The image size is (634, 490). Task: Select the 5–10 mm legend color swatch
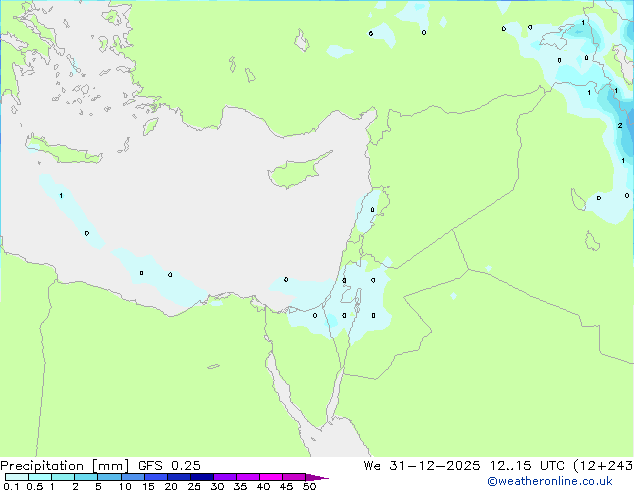pos(109,477)
